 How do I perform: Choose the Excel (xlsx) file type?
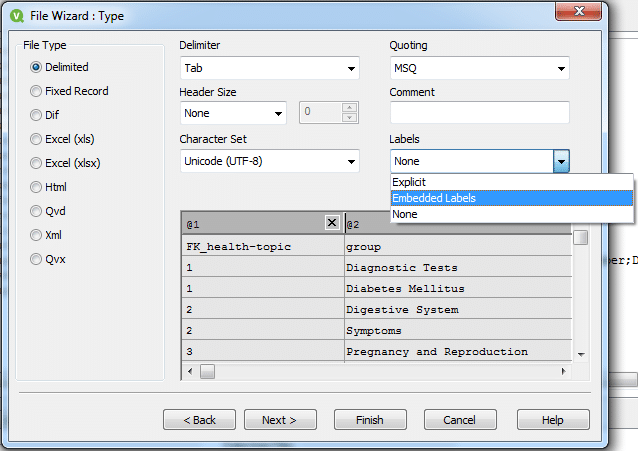click(65, 163)
